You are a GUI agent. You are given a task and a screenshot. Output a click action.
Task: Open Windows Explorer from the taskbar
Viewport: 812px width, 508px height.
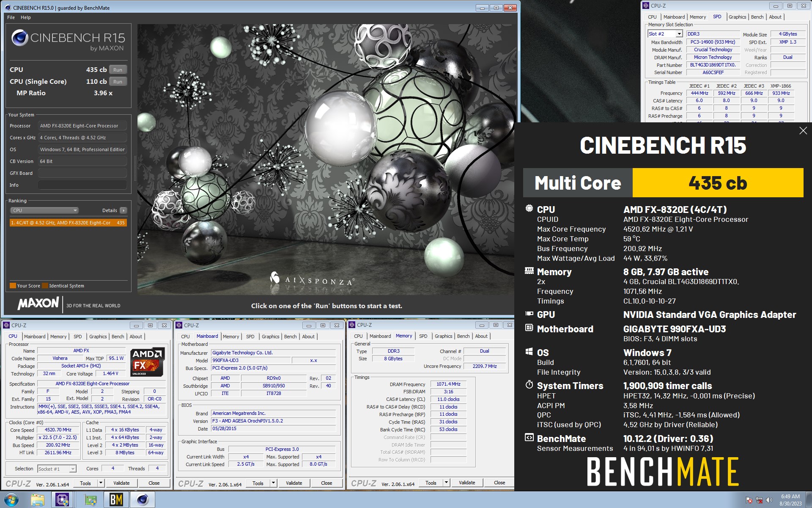[37, 500]
